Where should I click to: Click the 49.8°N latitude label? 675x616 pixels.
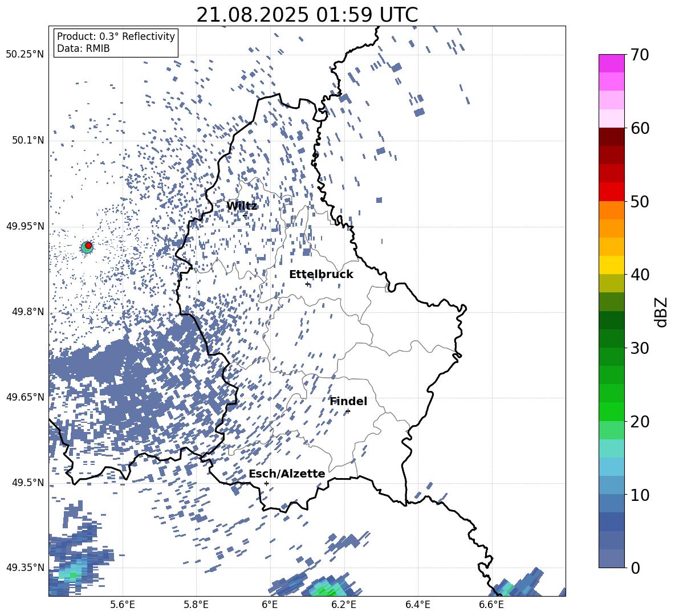click(28, 312)
